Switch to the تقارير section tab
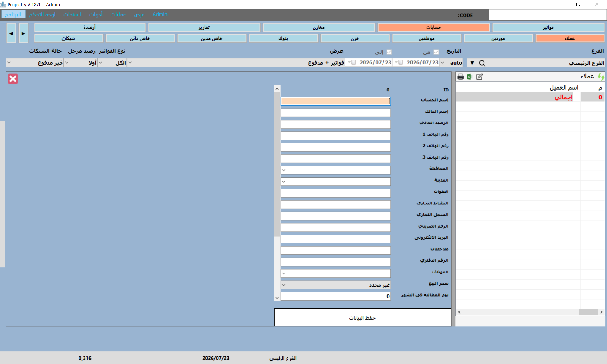The width and height of the screenshot is (607, 364). pyautogui.click(x=204, y=28)
